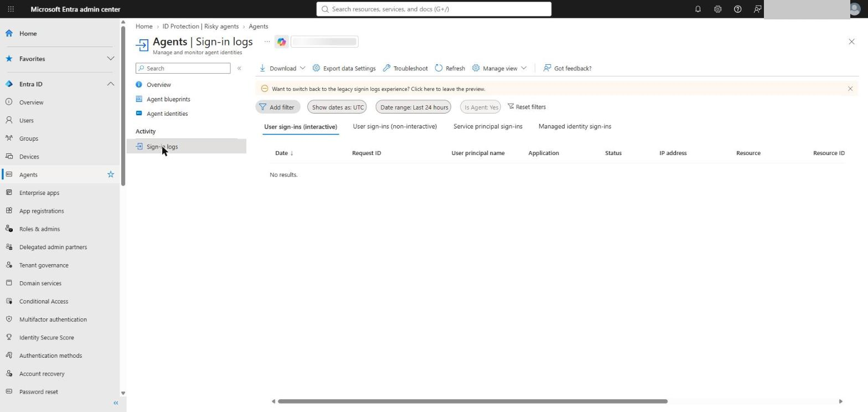868x412 pixels.
Task: Click Reset filters
Action: click(526, 107)
